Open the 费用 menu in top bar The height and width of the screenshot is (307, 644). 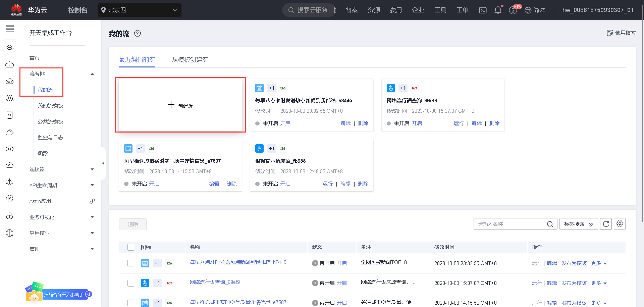tap(396, 10)
